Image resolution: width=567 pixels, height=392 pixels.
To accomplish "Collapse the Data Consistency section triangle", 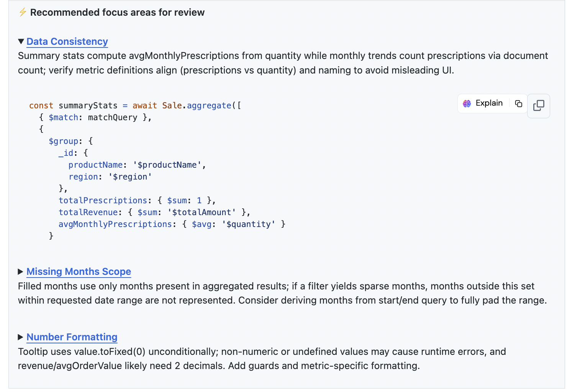I will pyautogui.click(x=21, y=41).
